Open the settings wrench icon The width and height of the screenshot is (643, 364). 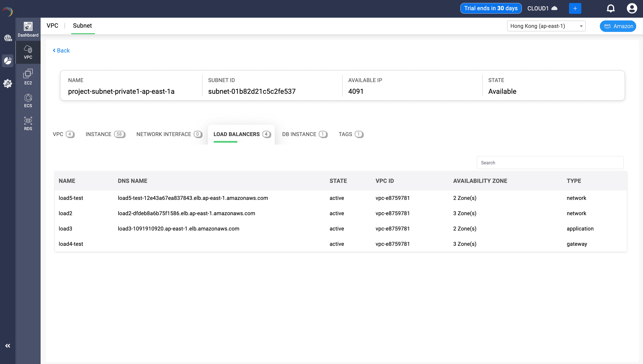coord(8,84)
